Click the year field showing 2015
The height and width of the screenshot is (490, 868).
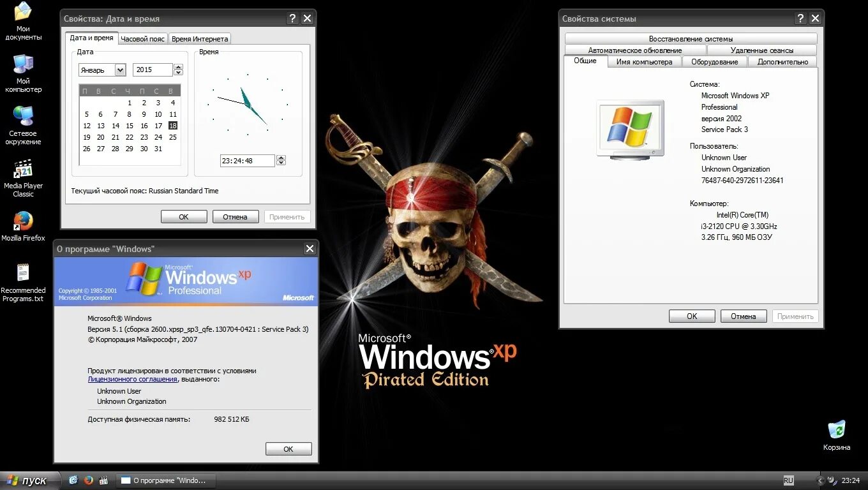[153, 70]
